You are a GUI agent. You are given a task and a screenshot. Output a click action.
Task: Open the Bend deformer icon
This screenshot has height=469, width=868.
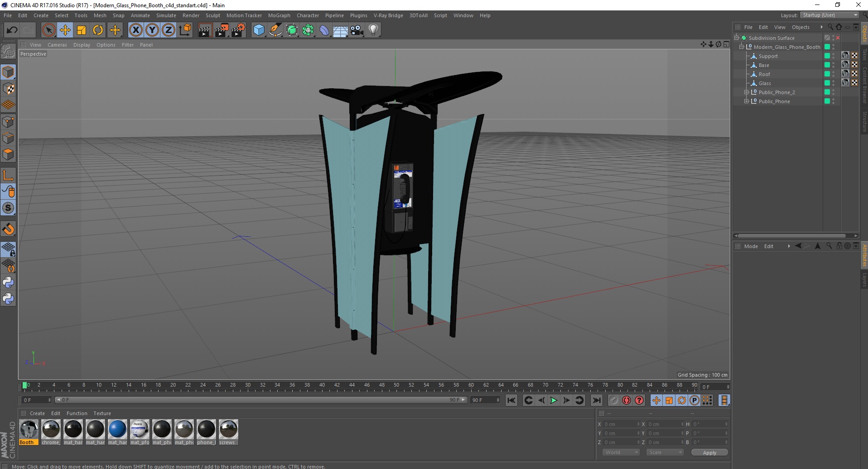324,30
